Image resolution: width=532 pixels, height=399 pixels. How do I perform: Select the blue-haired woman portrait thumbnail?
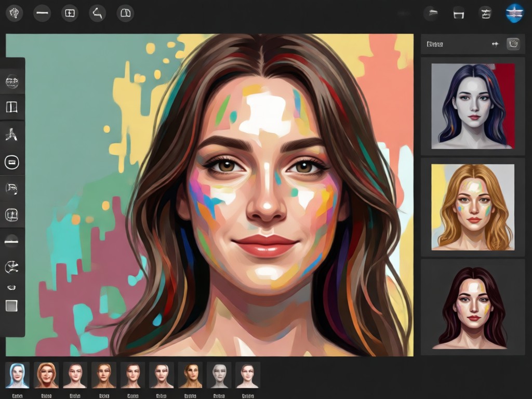[x=473, y=106]
